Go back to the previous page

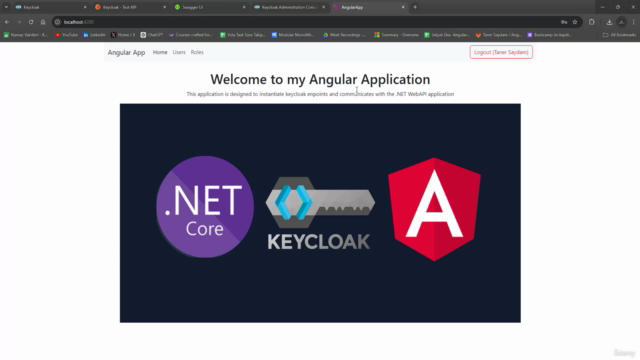(7, 22)
